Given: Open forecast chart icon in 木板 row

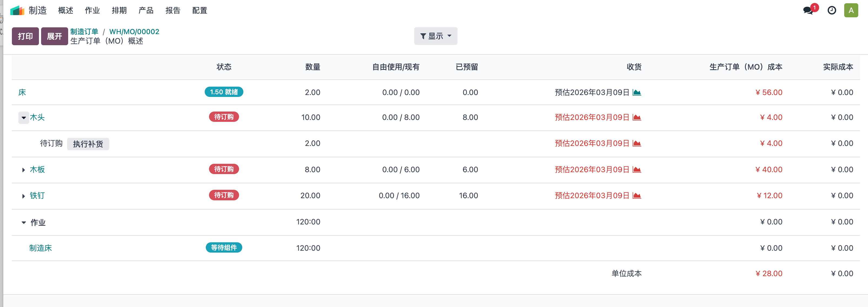Looking at the screenshot, I should 637,169.
